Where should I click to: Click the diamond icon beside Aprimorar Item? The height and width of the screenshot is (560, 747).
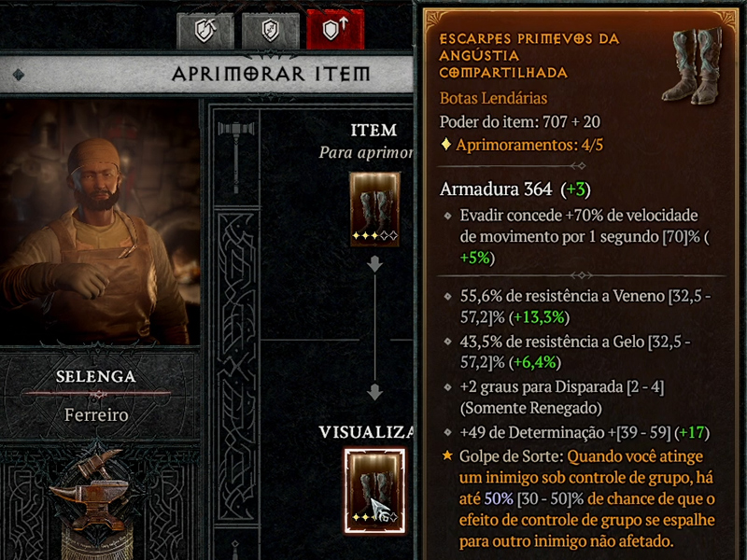point(19,75)
